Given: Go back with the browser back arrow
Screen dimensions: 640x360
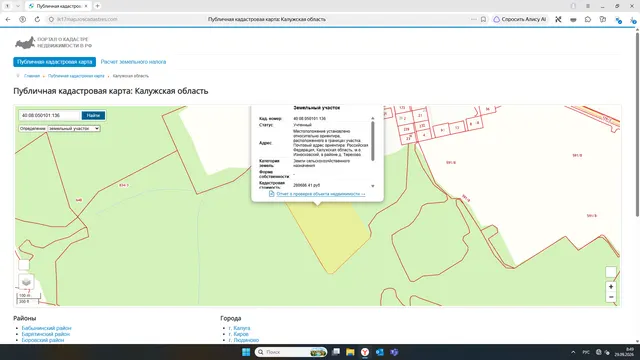Looking at the screenshot, I should [8, 19].
